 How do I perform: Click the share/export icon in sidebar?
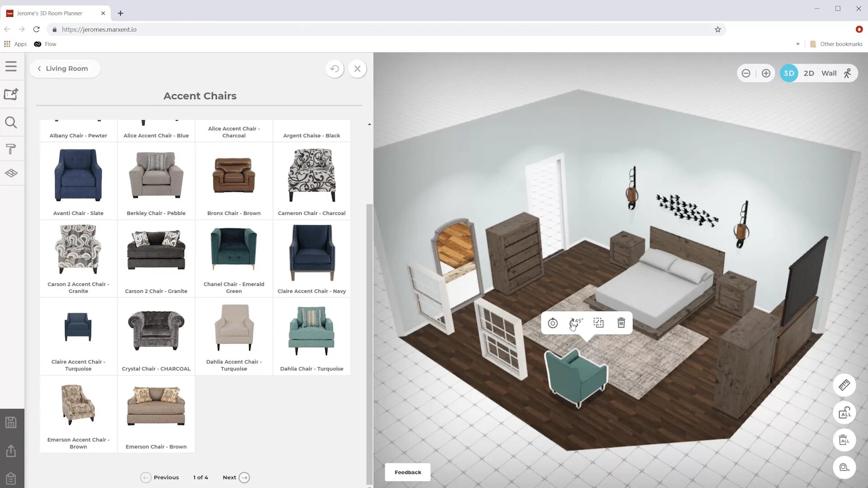(11, 450)
